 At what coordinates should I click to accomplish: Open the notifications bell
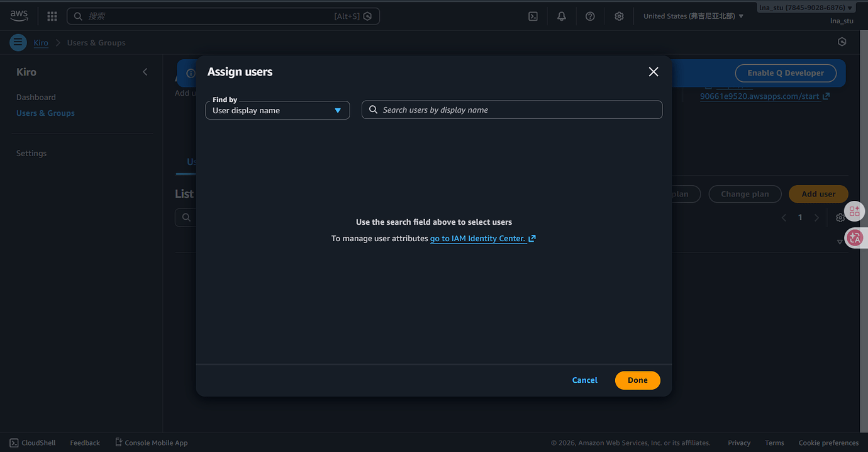click(562, 16)
